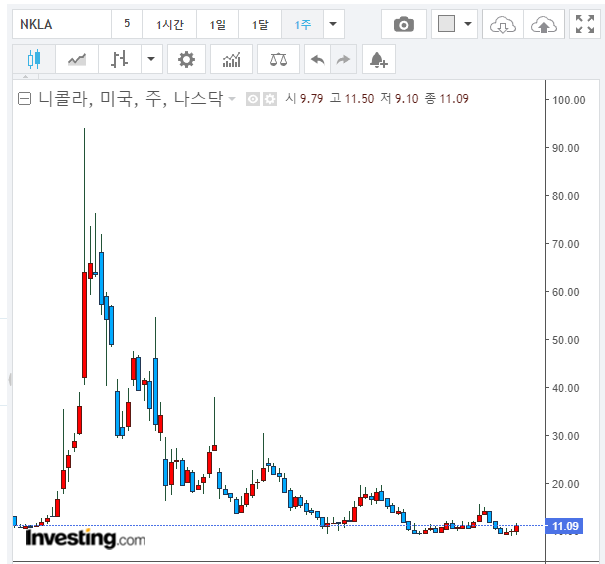The image size is (605, 564).
Task: Switch to the area chart style icon
Action: tap(77, 59)
